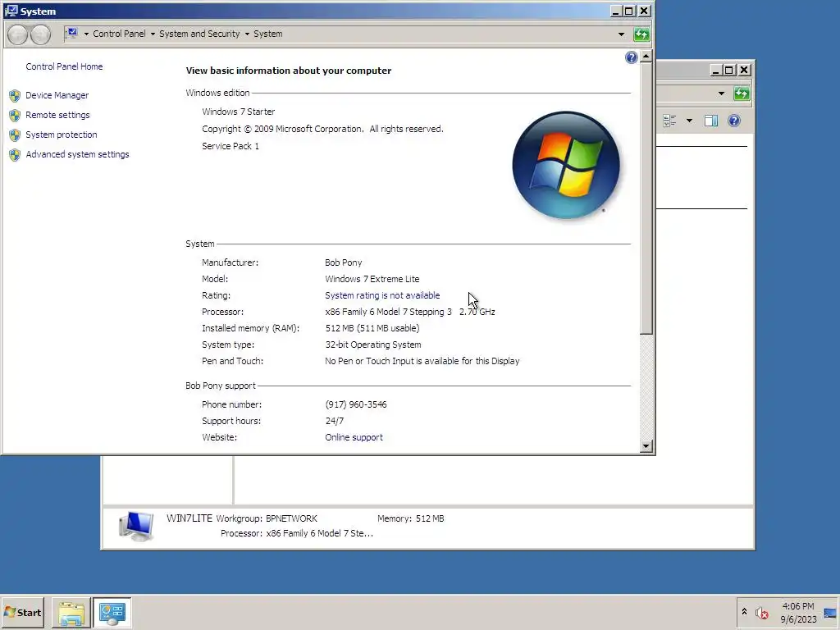
Task: Click vertical scrollbar thumb in System window
Action: click(x=646, y=199)
